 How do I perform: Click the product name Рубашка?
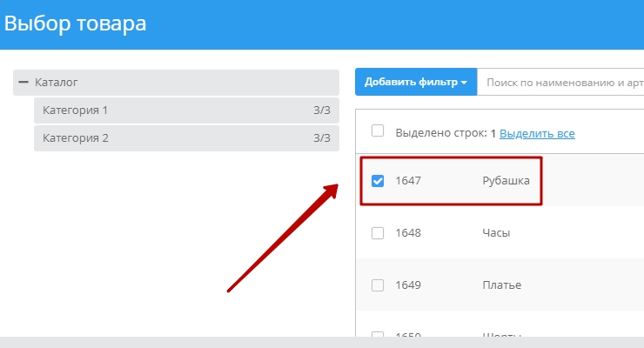(506, 181)
